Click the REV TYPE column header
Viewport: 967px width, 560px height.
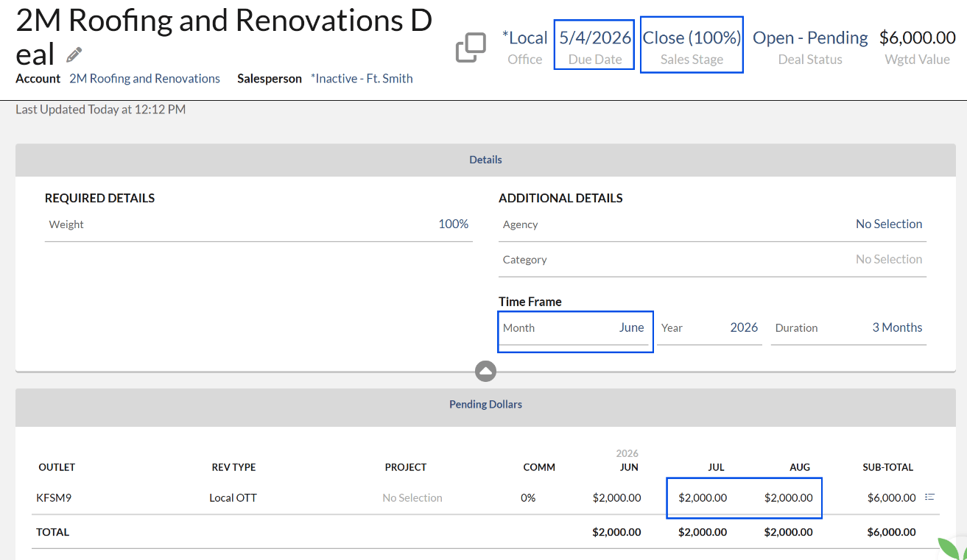[x=233, y=467]
